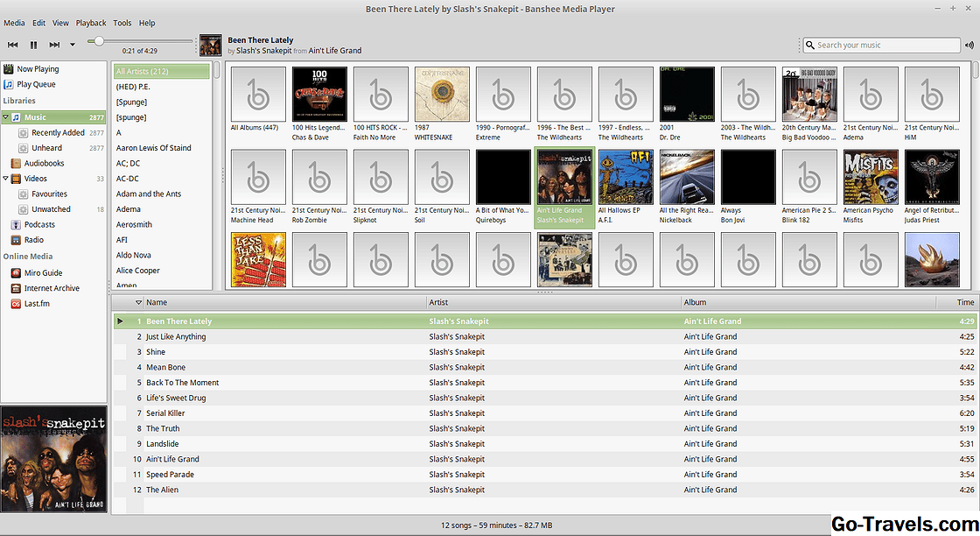Skip to the next track
This screenshot has height=536, width=980.
(54, 45)
